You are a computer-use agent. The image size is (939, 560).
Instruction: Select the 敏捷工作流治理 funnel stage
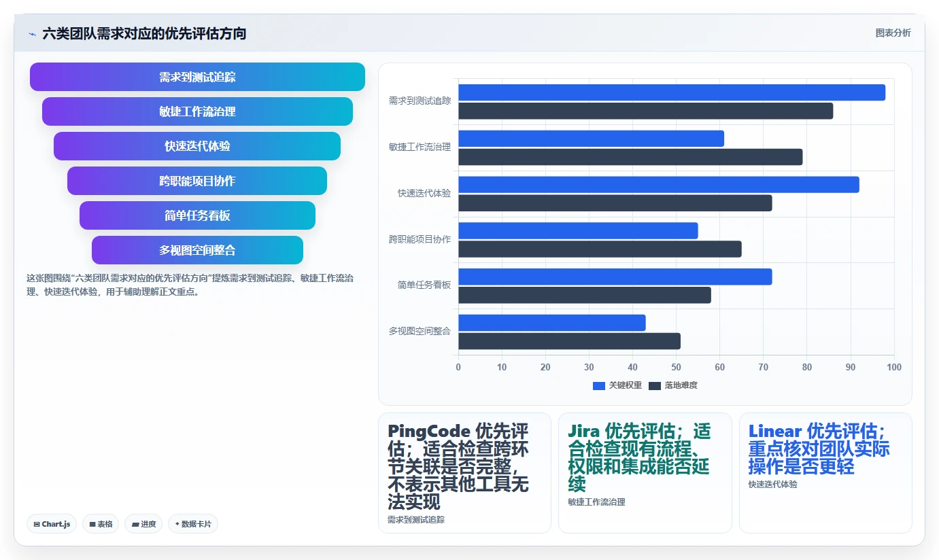[x=197, y=111]
